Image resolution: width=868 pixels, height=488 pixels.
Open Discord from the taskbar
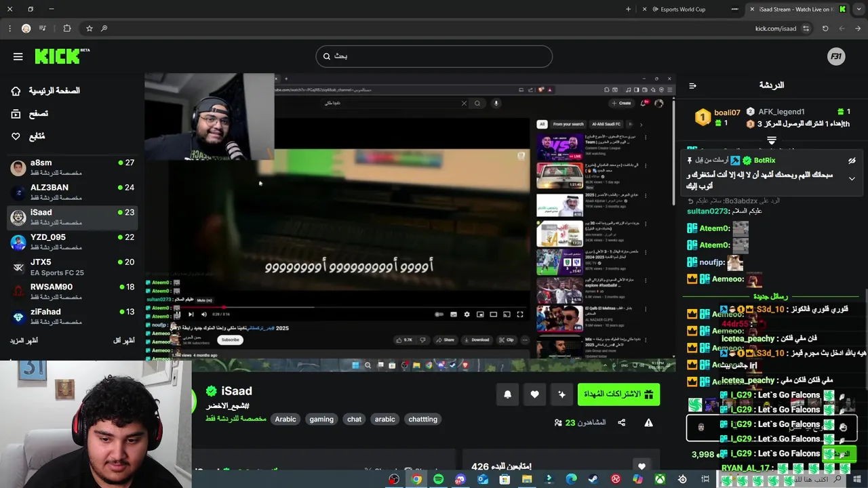coord(460,479)
